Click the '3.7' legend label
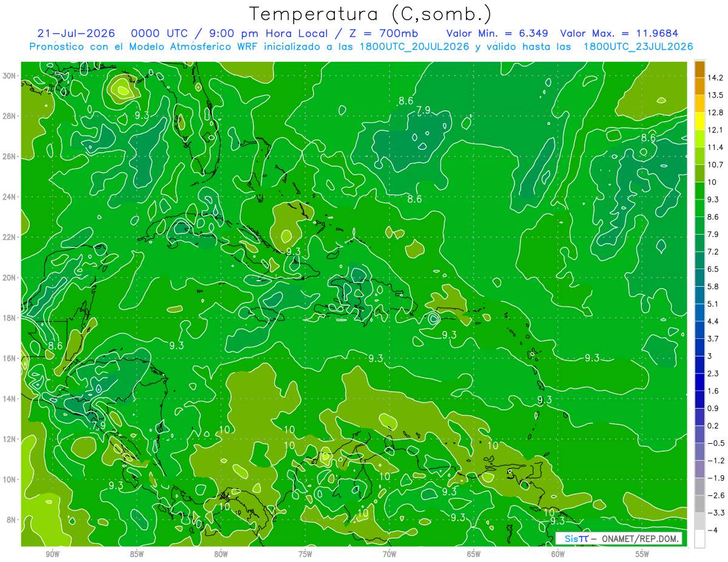 point(713,338)
